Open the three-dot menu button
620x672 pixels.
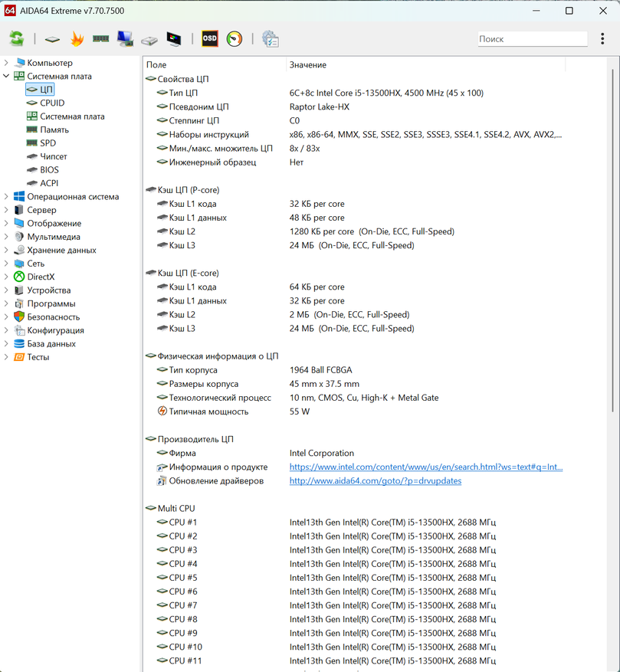pos(602,39)
